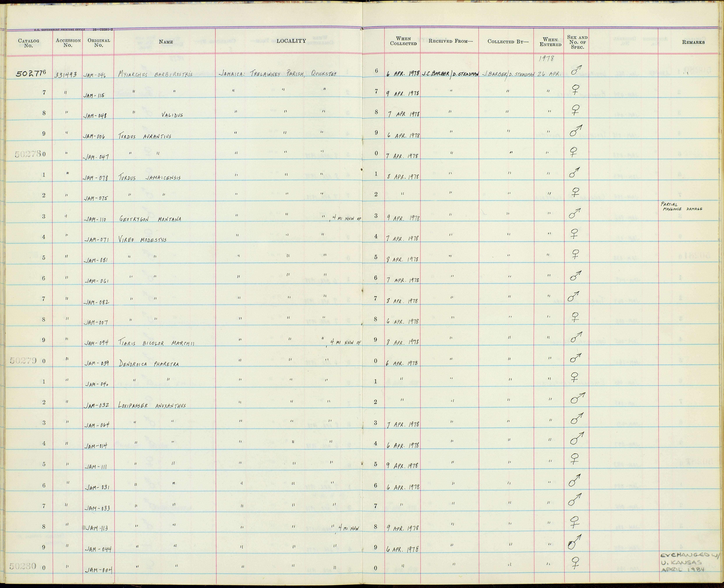Click the female symbol in the JAM-115 row
The image size is (724, 588).
575,89
